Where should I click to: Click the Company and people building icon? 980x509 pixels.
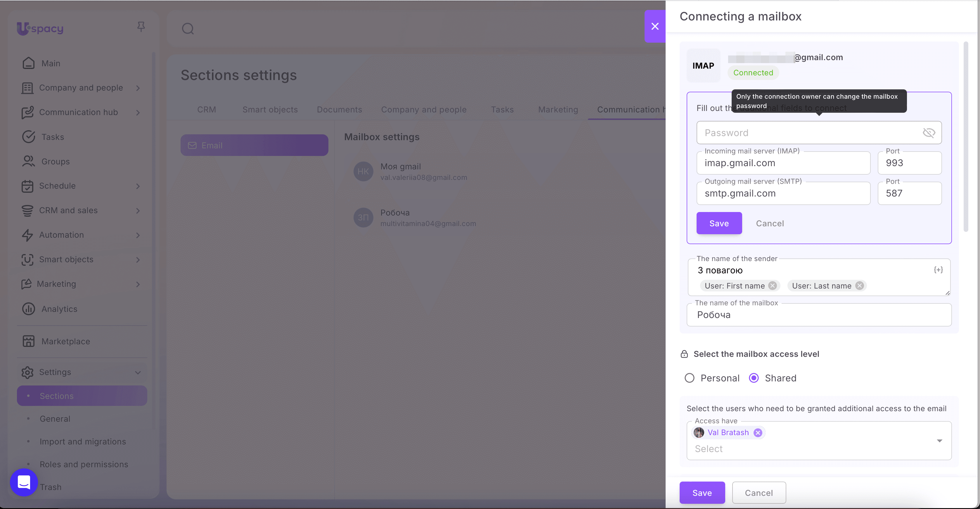pos(27,88)
